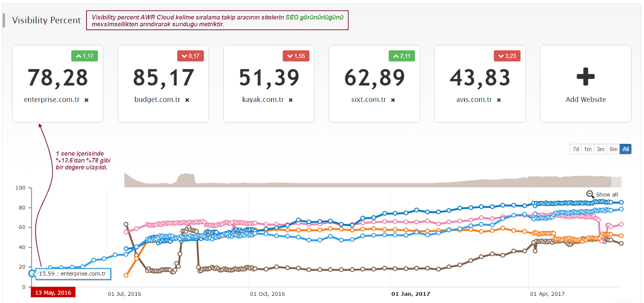Click the red 3,23 decrease badge
Viewport: 644px width, 303px height.
click(x=507, y=56)
